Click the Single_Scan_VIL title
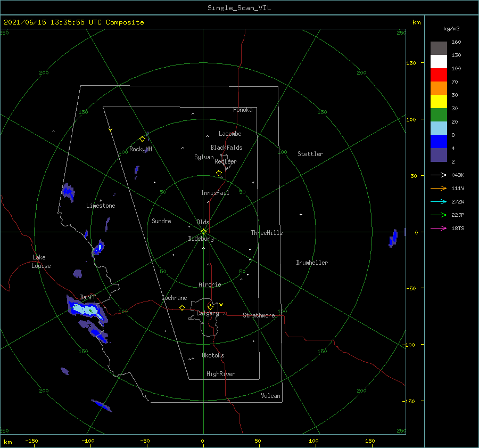Viewport: 479px width, 448px height. pyautogui.click(x=239, y=8)
